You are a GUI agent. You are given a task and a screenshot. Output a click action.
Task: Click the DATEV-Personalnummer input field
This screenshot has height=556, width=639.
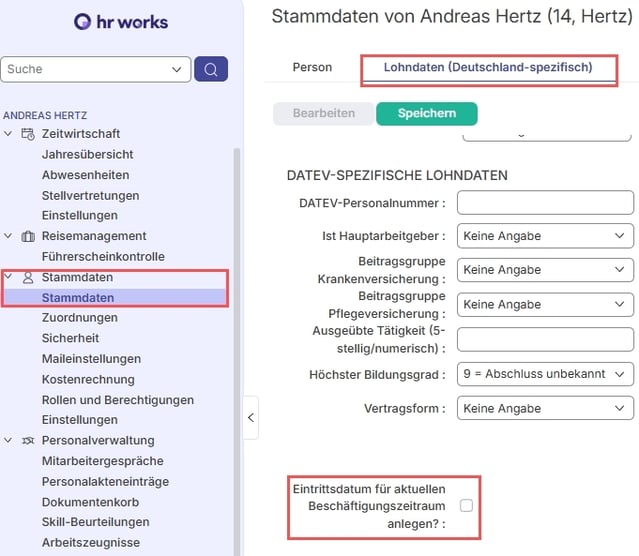click(545, 203)
